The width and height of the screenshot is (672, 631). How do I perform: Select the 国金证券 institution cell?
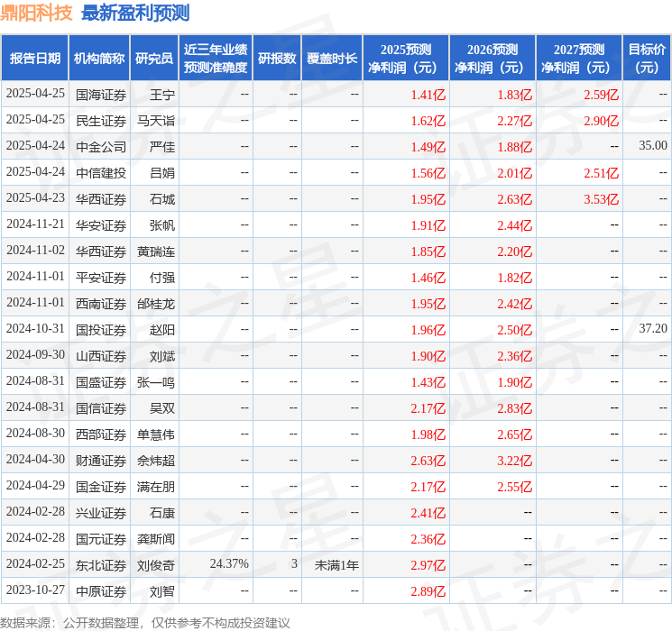click(101, 487)
